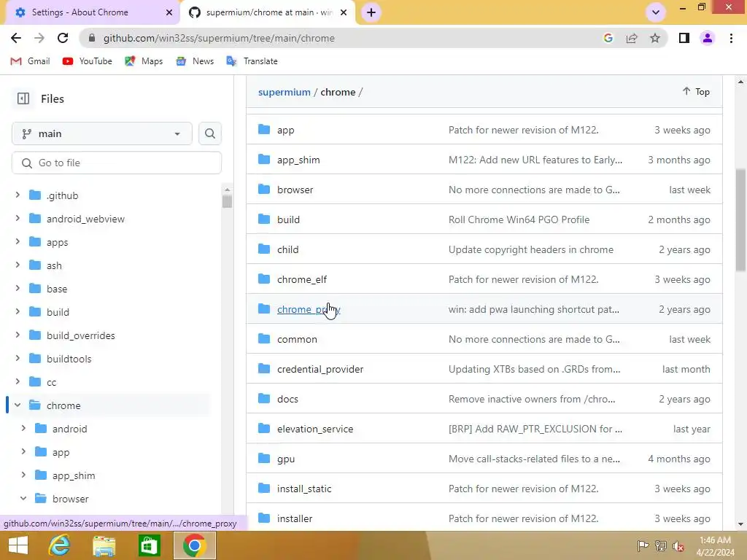Image resolution: width=747 pixels, height=560 pixels.
Task: Jump to Top of the file list
Action: (x=696, y=91)
